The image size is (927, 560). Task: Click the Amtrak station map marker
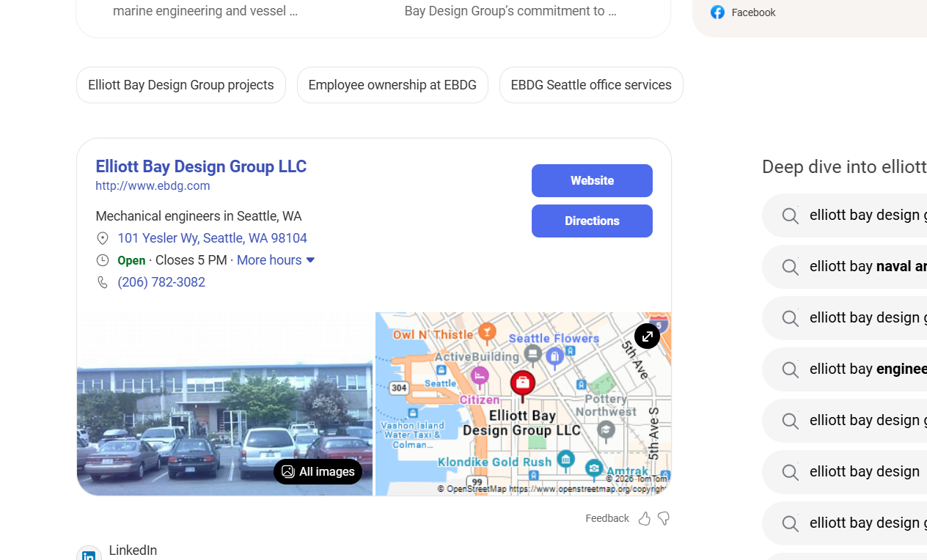coord(594,468)
